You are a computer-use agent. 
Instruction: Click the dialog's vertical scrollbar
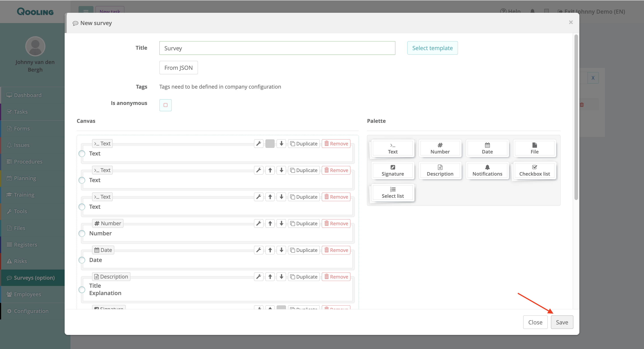576,118
